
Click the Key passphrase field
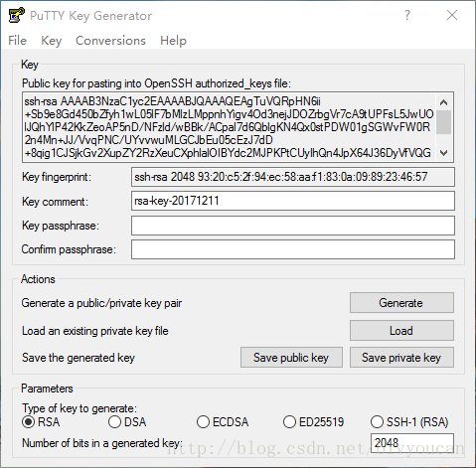point(293,226)
